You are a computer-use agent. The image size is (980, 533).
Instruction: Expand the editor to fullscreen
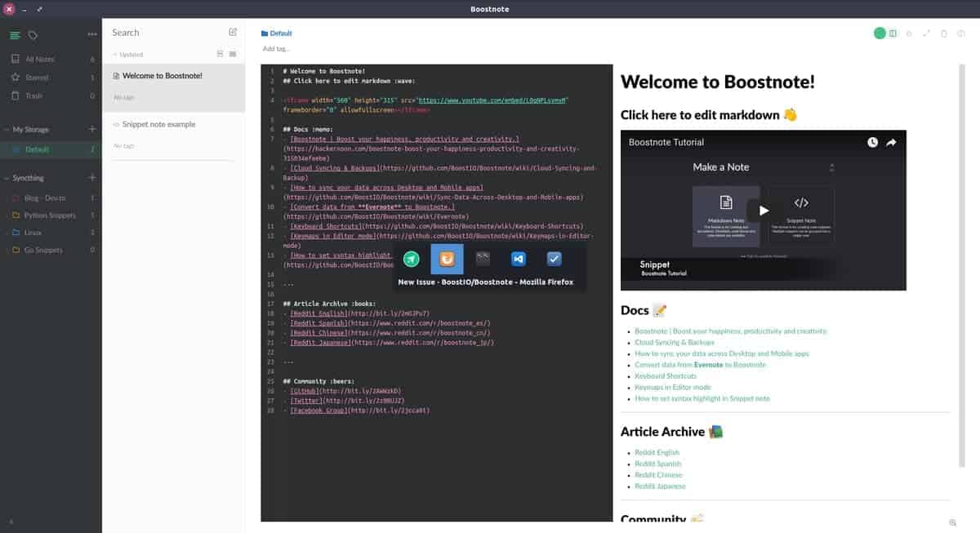(x=926, y=33)
